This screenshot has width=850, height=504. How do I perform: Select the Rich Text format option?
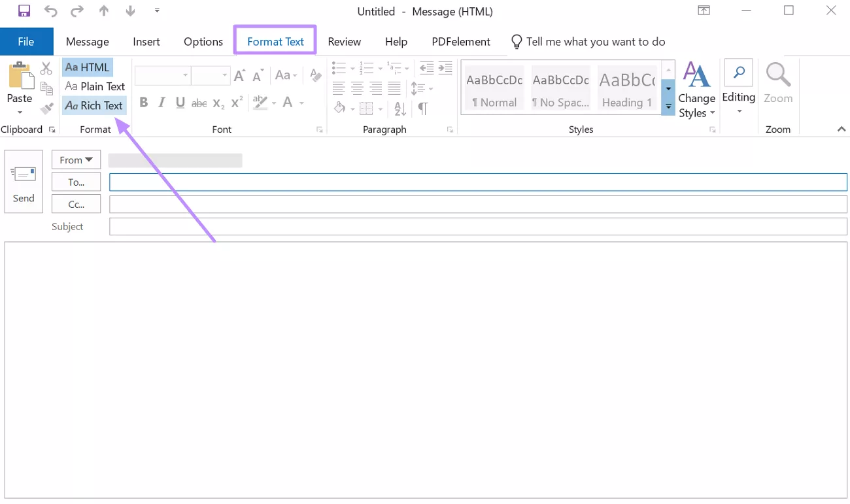point(94,105)
